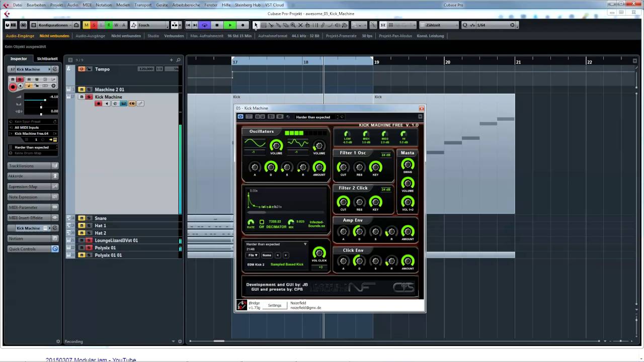Viewport: 644px width, 362px height.
Task: Toggle monitor speaker on Kick Machine track row
Action: point(107,104)
